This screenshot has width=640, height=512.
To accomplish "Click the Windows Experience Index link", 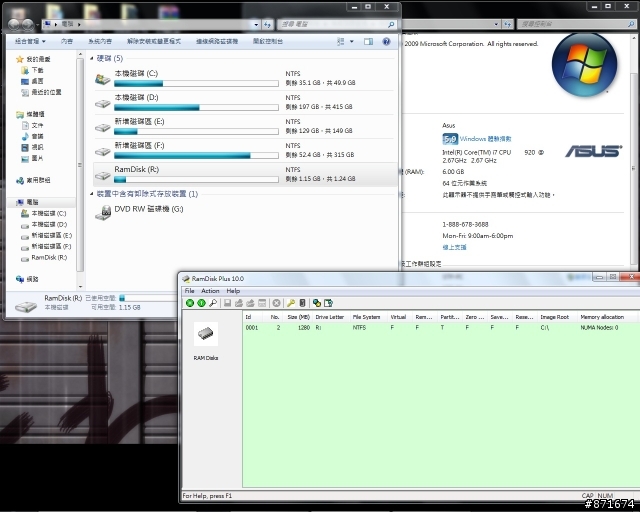I will pyautogui.click(x=485, y=139).
